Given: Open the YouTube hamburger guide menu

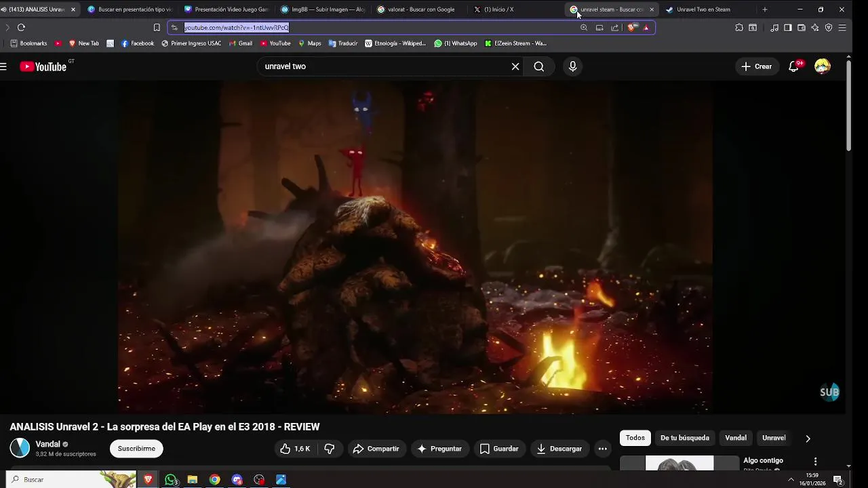Looking at the screenshot, I should pyautogui.click(x=3, y=66).
